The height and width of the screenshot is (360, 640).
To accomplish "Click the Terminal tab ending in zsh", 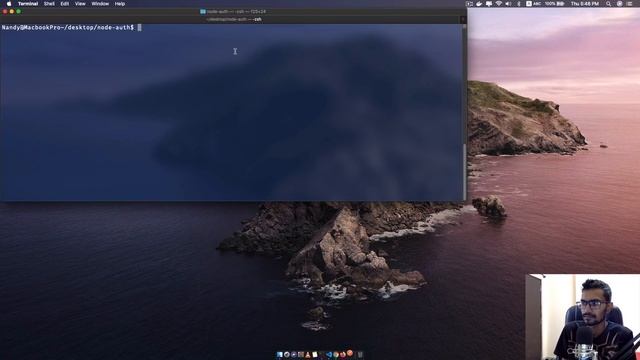I will (233, 19).
